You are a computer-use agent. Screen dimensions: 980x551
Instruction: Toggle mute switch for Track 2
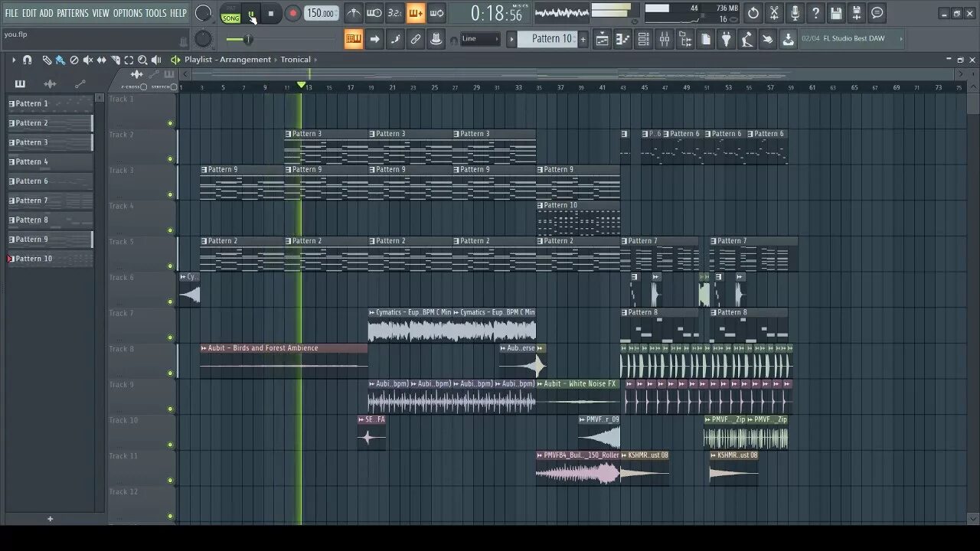pos(170,159)
